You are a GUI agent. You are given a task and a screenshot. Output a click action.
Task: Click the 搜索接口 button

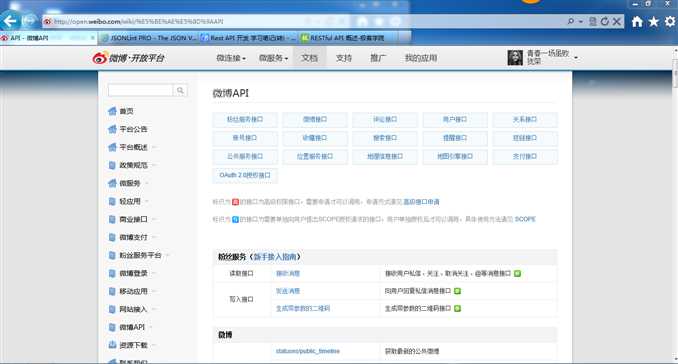tap(385, 138)
